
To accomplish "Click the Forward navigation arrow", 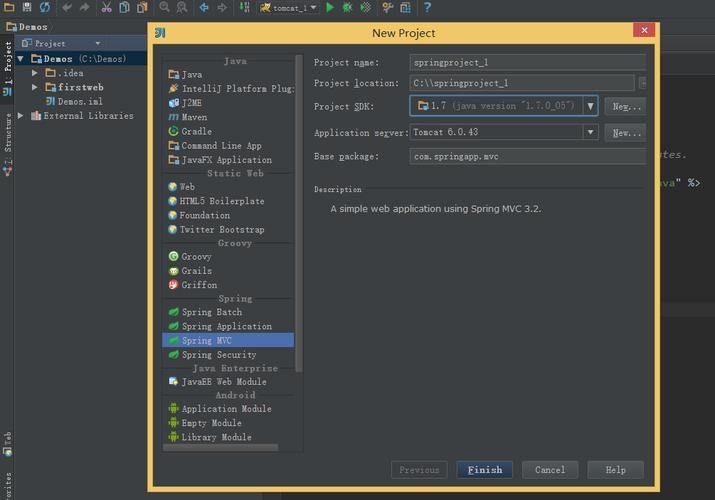I will tap(222, 7).
